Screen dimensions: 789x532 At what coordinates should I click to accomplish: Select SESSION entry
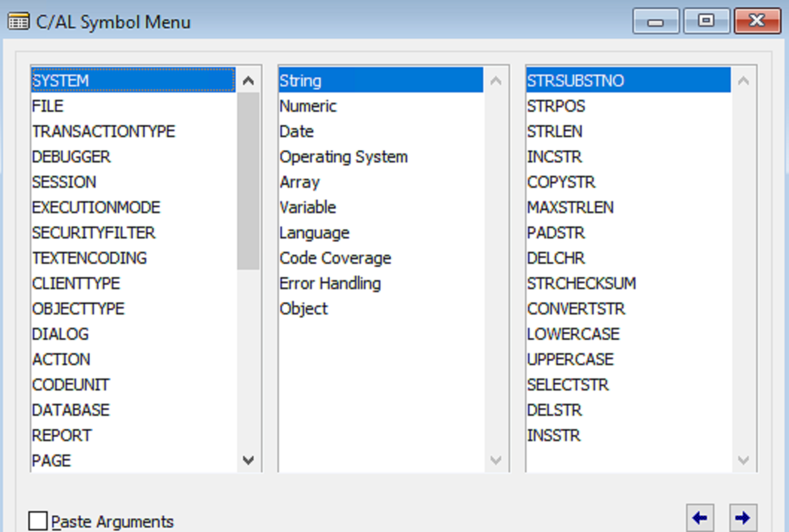[133, 182]
